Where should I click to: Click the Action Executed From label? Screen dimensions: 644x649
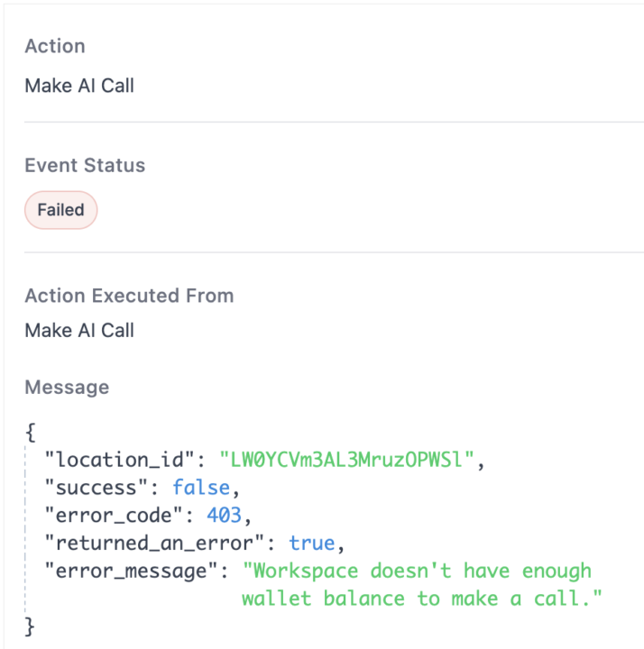pos(129,296)
